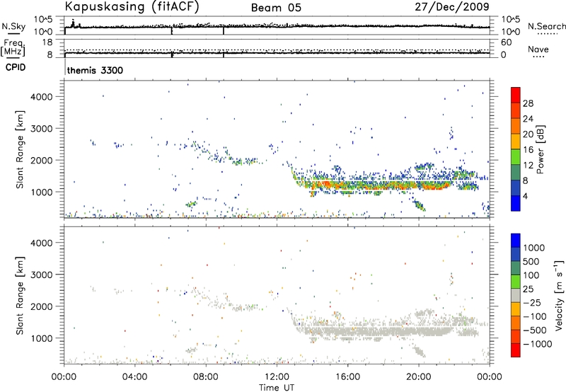Click the 18 tick on frequency axis
The image size is (566, 392).
(47, 42)
